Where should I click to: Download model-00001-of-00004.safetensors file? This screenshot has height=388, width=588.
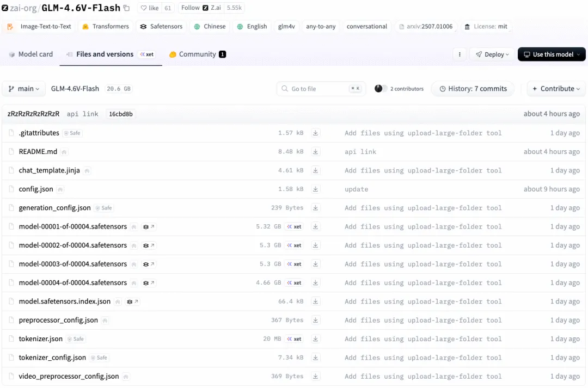pyautogui.click(x=315, y=227)
